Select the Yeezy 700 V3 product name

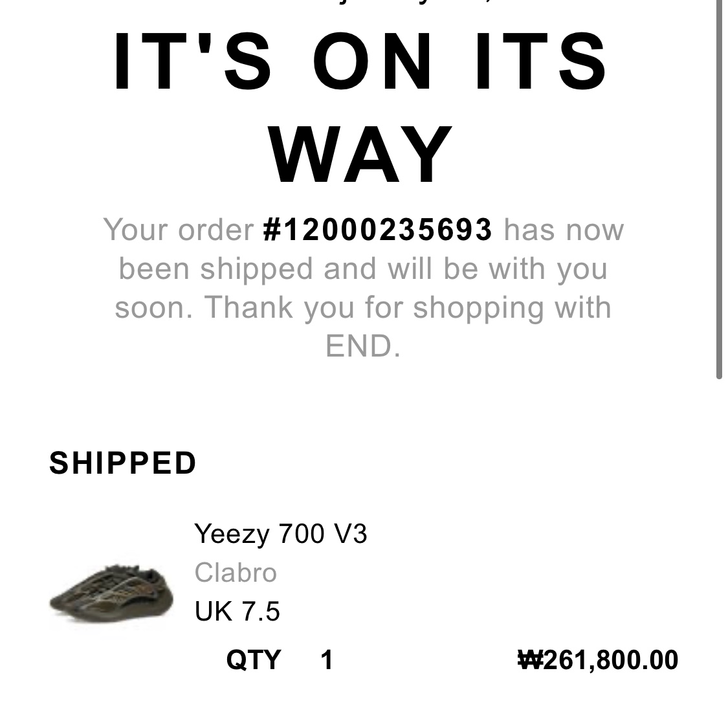pos(280,533)
